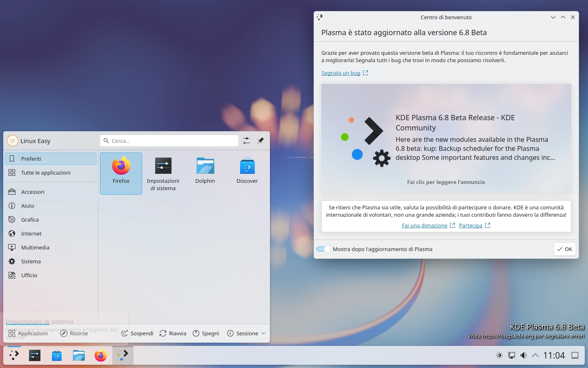Focus the Cerca search field
Viewport: 588px width, 368px height.
tap(169, 141)
